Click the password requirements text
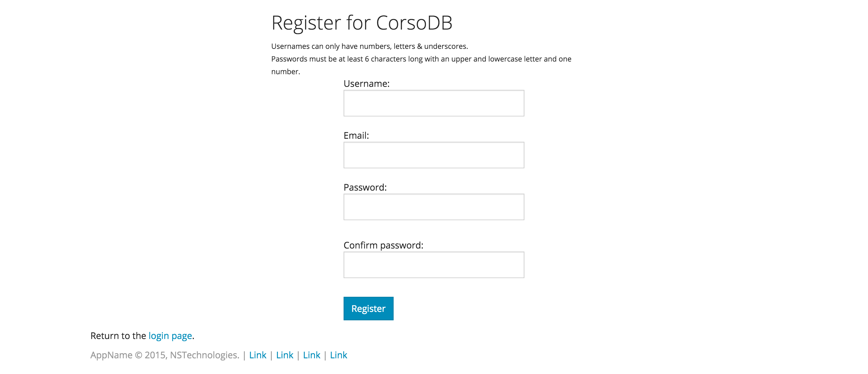The width and height of the screenshot is (868, 374). tap(421, 59)
